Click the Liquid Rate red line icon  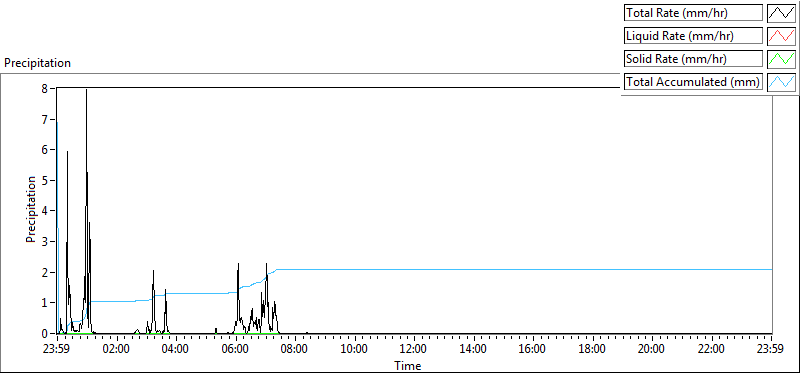[x=782, y=36]
